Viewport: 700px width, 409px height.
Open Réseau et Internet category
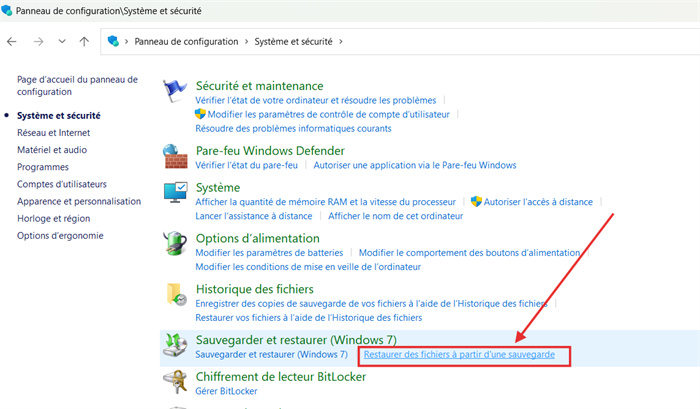tap(54, 133)
